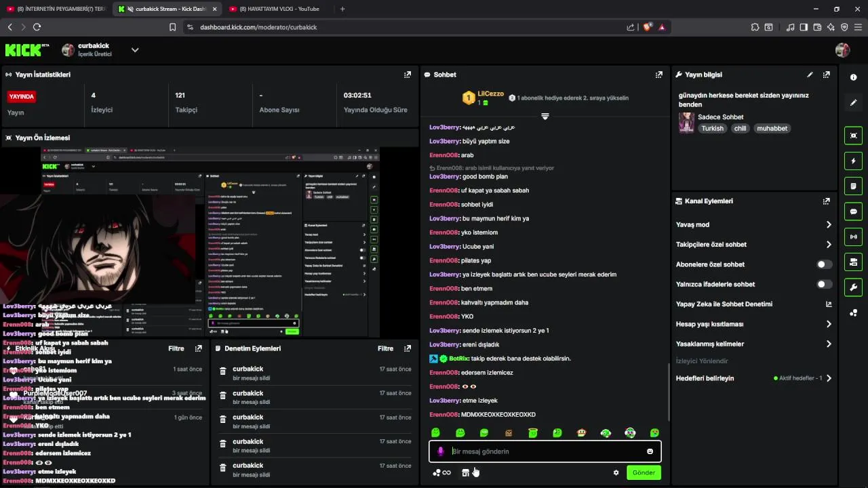Edit stream info with pencil icon
This screenshot has height=488, width=868.
coord(810,75)
